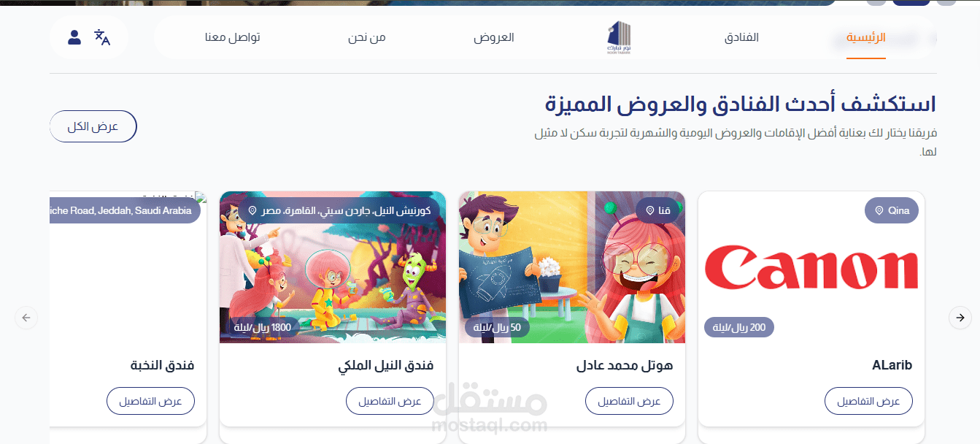Go to next hotels with right arrow
The image size is (980, 444).
[960, 318]
